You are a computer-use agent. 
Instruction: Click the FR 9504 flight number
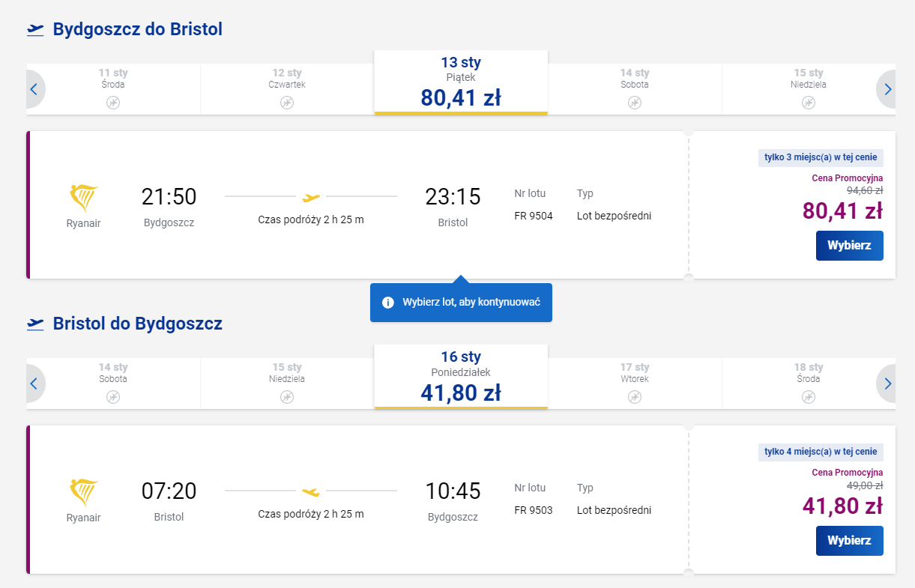coord(534,216)
